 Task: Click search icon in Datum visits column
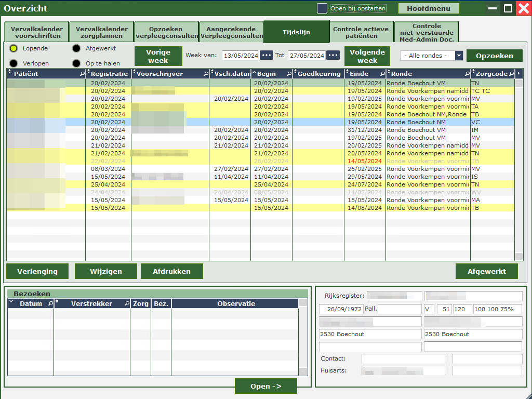(x=50, y=304)
